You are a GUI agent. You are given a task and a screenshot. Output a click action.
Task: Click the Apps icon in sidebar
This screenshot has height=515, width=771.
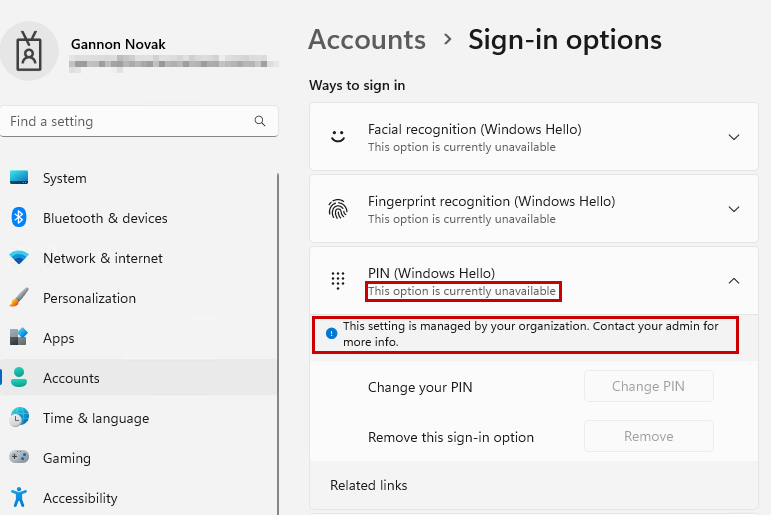click(x=19, y=338)
